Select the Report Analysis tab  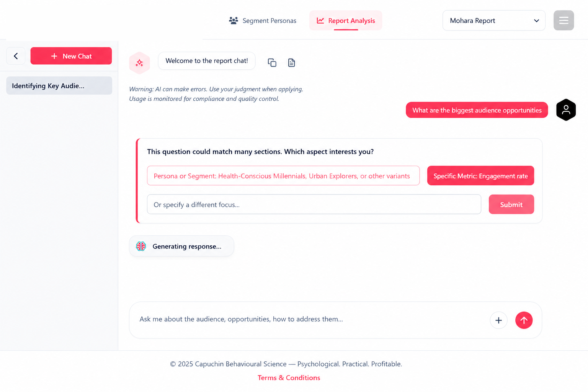coord(346,20)
